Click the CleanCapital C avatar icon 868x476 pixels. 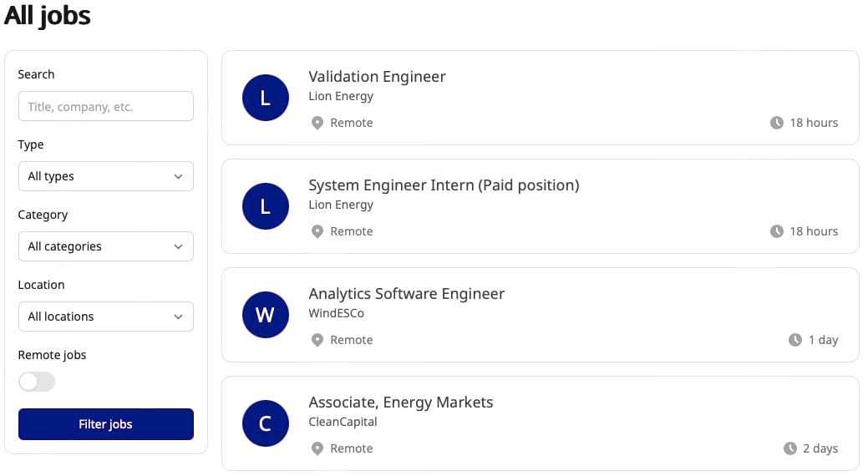point(265,423)
